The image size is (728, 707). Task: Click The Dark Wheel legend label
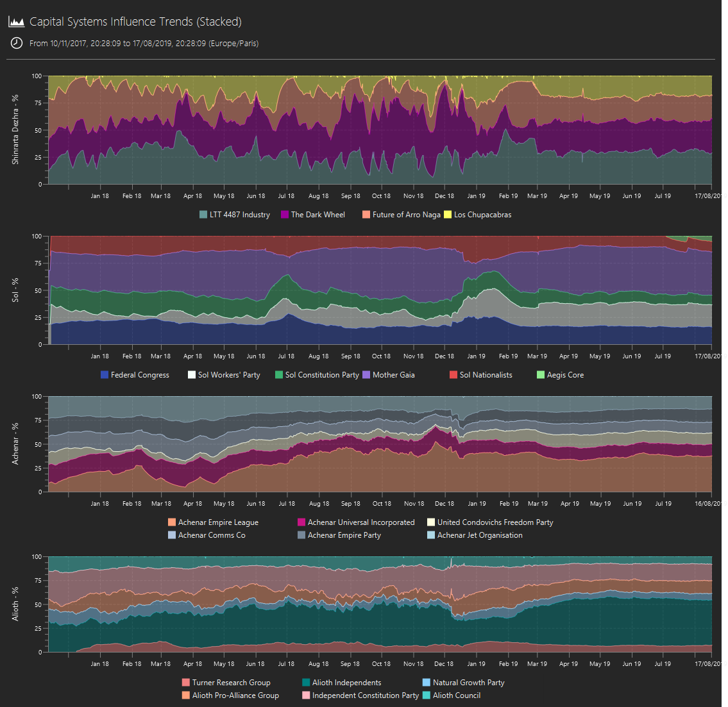point(318,215)
